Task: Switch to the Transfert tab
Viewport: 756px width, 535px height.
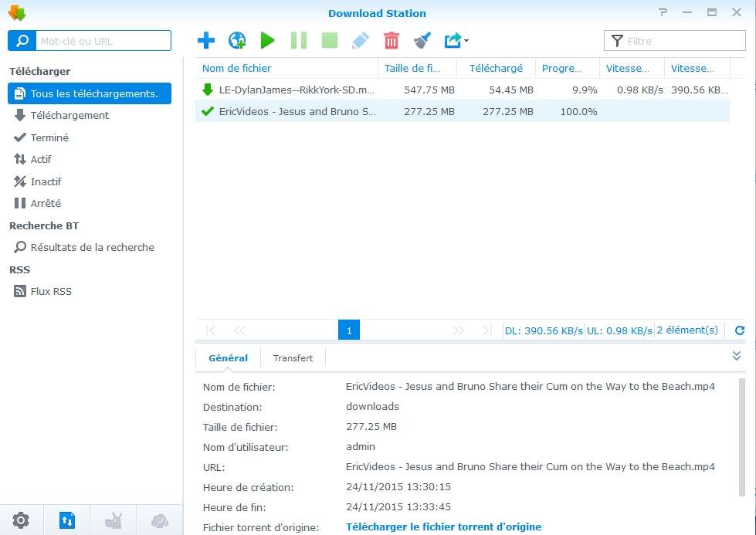Action: tap(293, 358)
